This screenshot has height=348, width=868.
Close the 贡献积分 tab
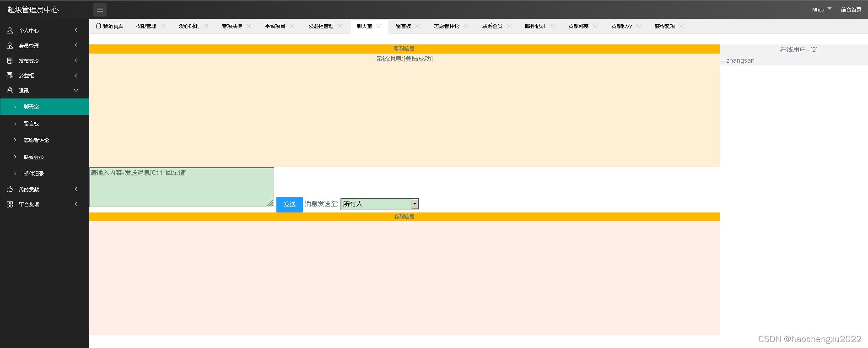[638, 26]
